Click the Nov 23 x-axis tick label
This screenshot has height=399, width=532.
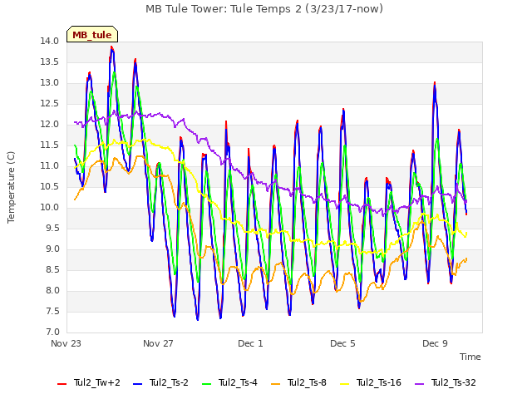pos(66,343)
